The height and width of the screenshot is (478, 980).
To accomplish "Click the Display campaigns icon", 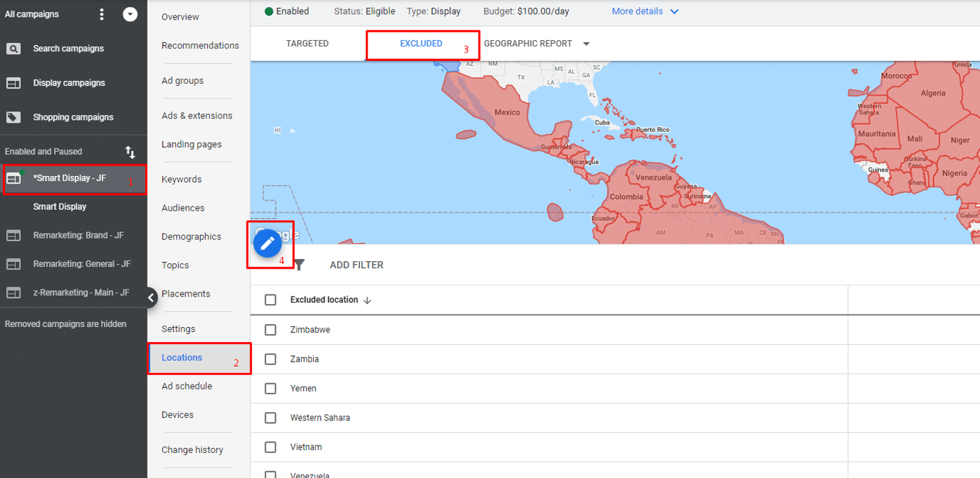I will [x=14, y=83].
